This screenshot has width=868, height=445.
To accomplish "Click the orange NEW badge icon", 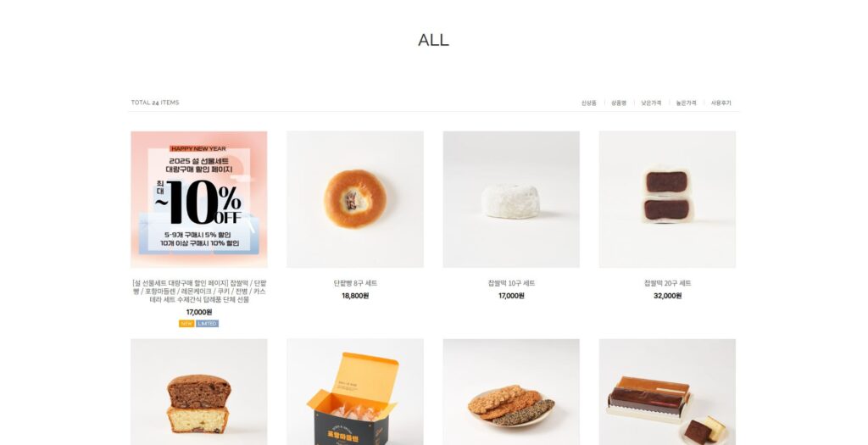I will (186, 324).
